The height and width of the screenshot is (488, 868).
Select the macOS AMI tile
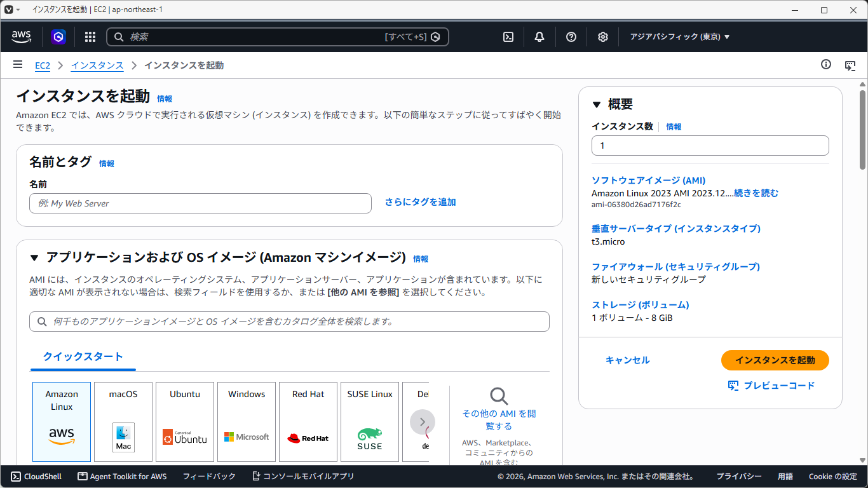[123, 422]
